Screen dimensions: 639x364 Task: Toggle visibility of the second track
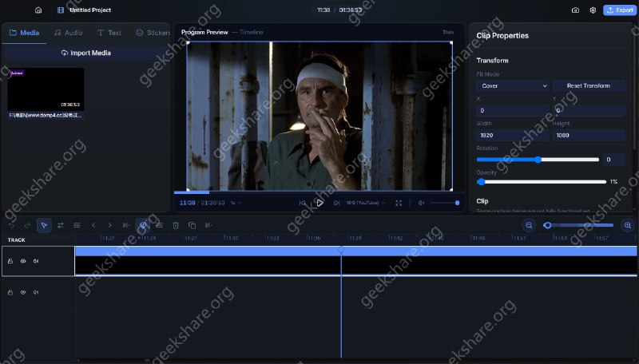[23, 292]
